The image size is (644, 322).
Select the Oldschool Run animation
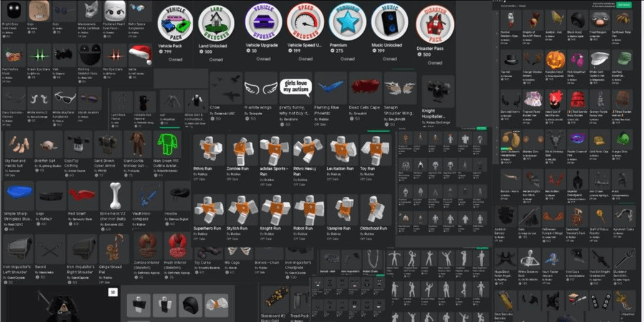(x=375, y=210)
